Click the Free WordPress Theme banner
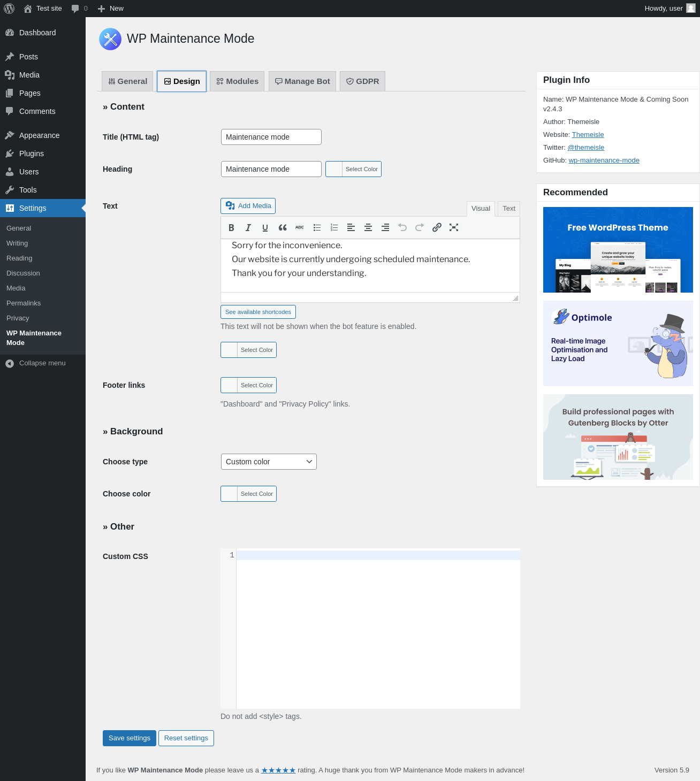Screen dimensions: 700x781 tap(618, 250)
